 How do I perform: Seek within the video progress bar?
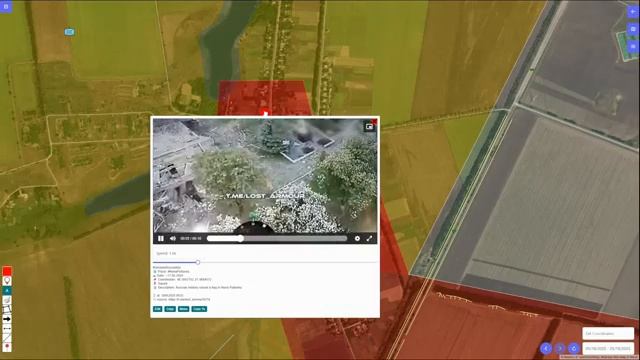pyautogui.click(x=277, y=238)
